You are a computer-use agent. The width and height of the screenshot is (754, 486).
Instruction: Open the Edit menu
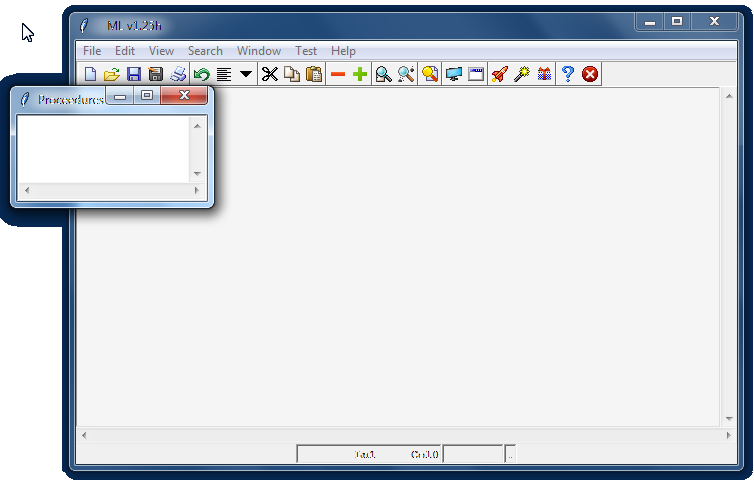click(125, 51)
